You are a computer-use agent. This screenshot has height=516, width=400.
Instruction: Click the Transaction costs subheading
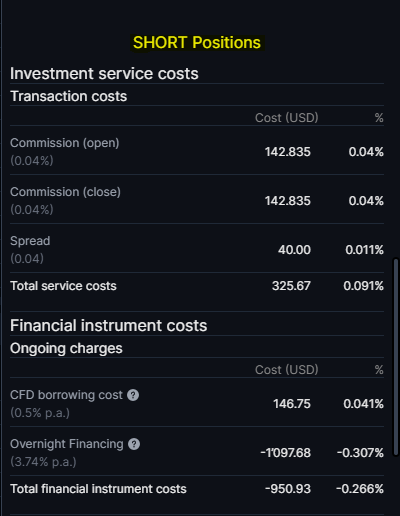click(69, 96)
